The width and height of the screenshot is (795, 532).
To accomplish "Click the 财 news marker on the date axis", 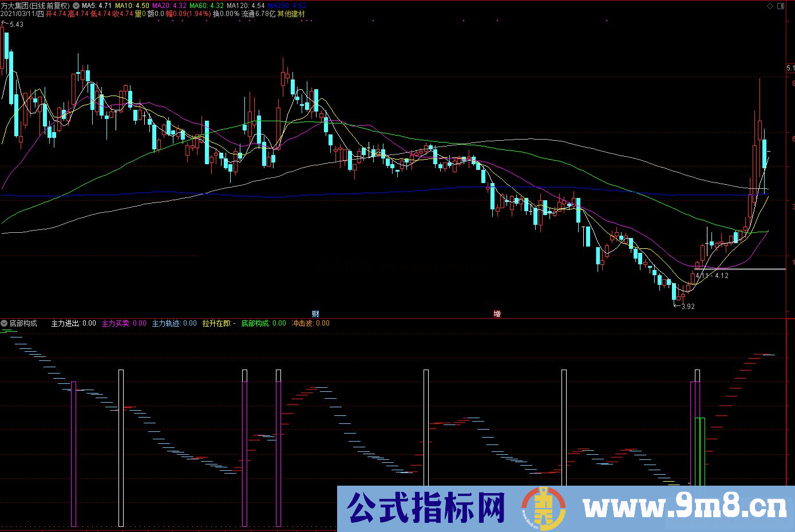I will click(x=315, y=314).
